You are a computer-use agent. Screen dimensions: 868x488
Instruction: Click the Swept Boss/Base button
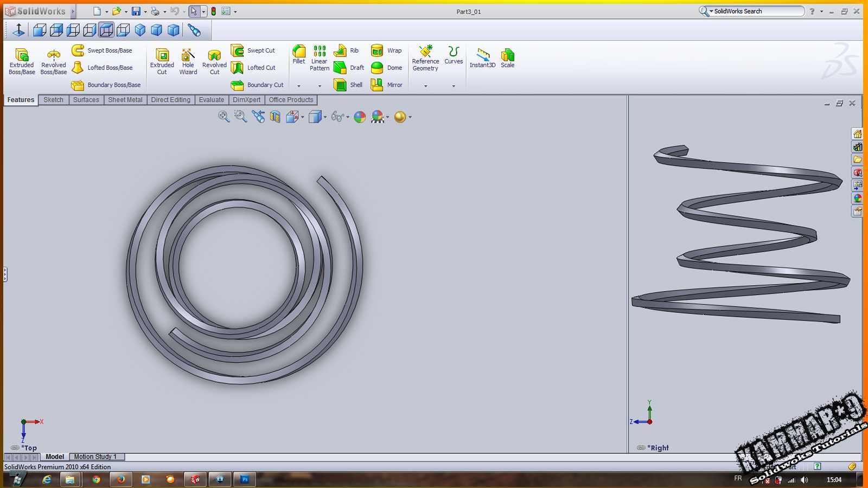(x=102, y=50)
